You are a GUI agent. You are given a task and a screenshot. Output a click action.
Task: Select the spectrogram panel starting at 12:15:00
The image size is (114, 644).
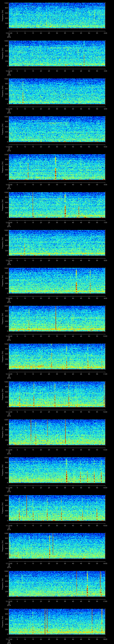point(57,546)
